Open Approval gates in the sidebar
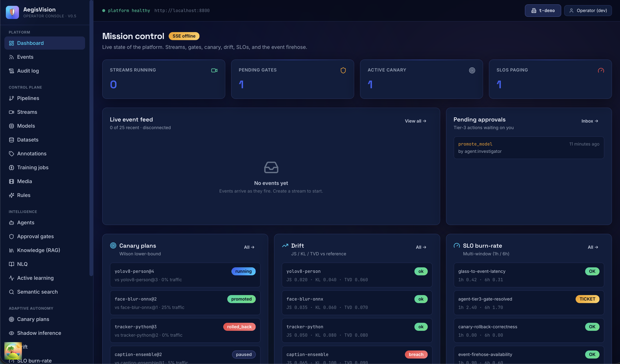620x364 pixels. (45, 237)
